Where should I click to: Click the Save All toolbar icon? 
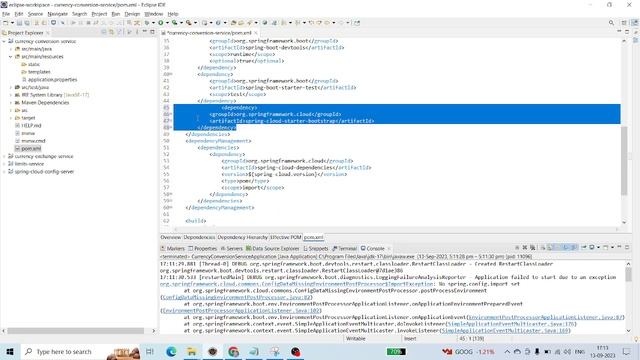(27, 23)
